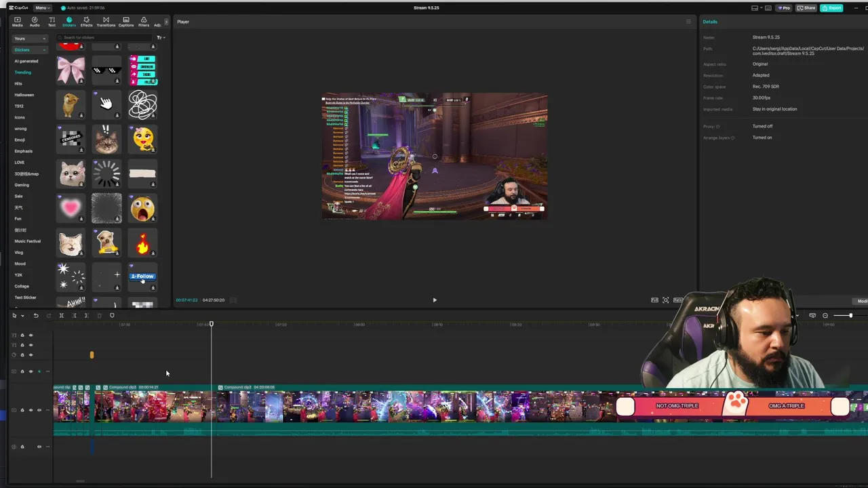This screenshot has width=868, height=488.
Task: Choose the white hand cursor sticker
Action: (x=106, y=104)
